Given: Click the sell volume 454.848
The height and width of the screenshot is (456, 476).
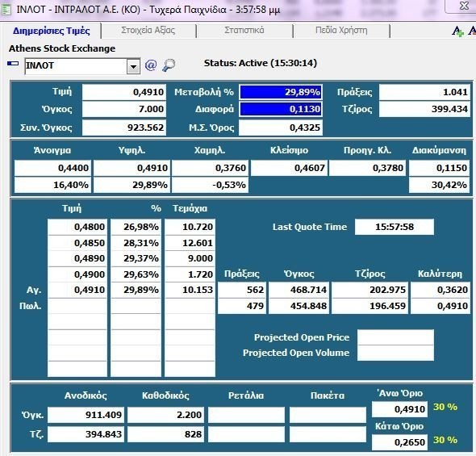Looking at the screenshot, I should click(299, 306).
